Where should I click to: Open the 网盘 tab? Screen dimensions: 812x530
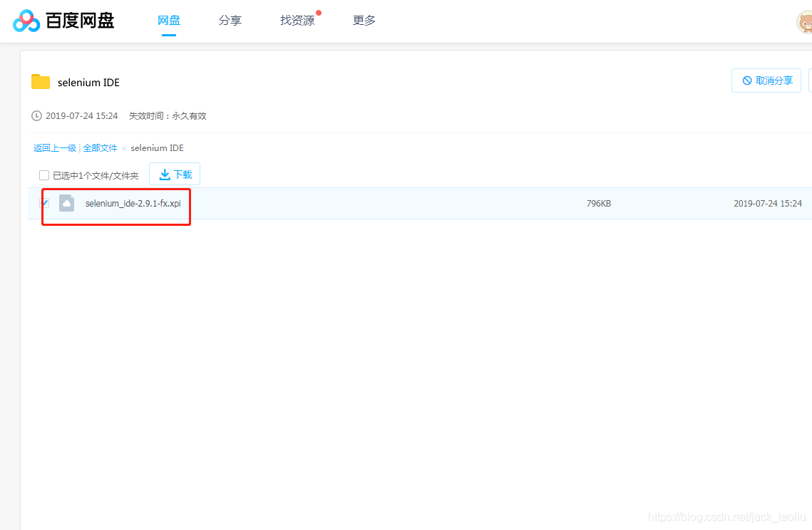pyautogui.click(x=169, y=20)
